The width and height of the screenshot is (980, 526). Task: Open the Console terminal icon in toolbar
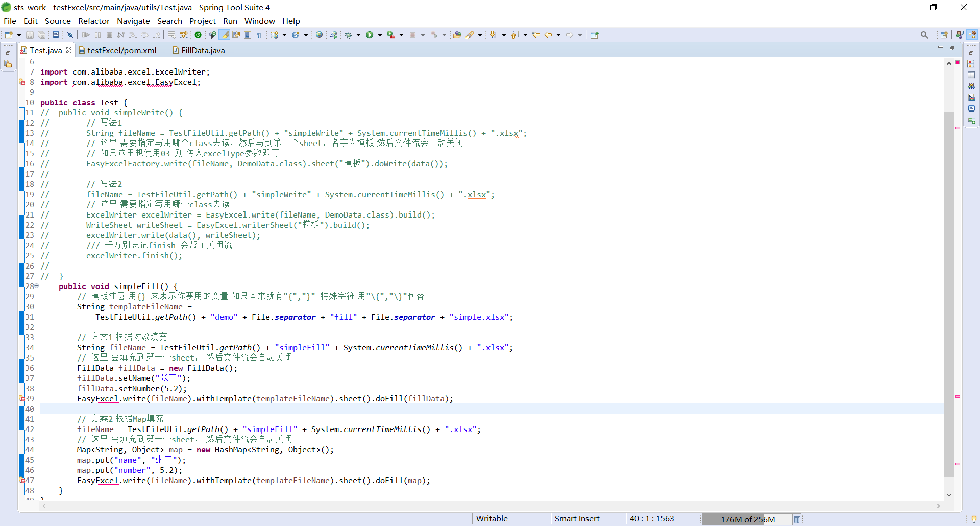pos(56,35)
